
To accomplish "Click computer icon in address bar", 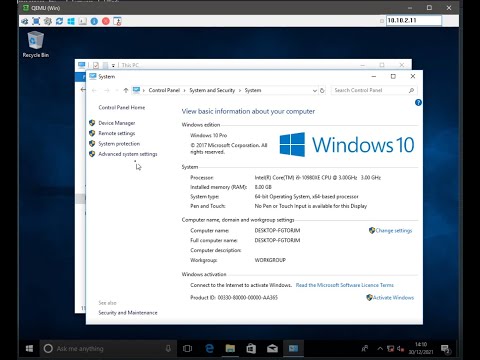I will 136,90.
